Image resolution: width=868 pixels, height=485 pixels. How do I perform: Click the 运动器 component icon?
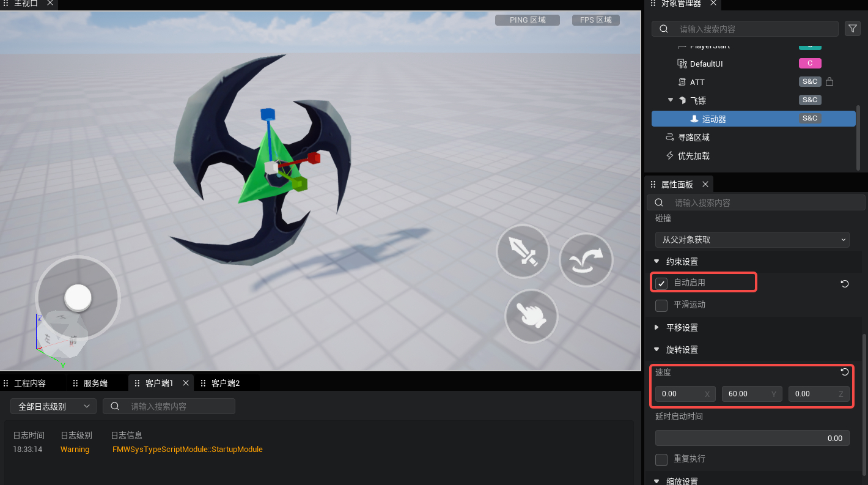click(694, 119)
